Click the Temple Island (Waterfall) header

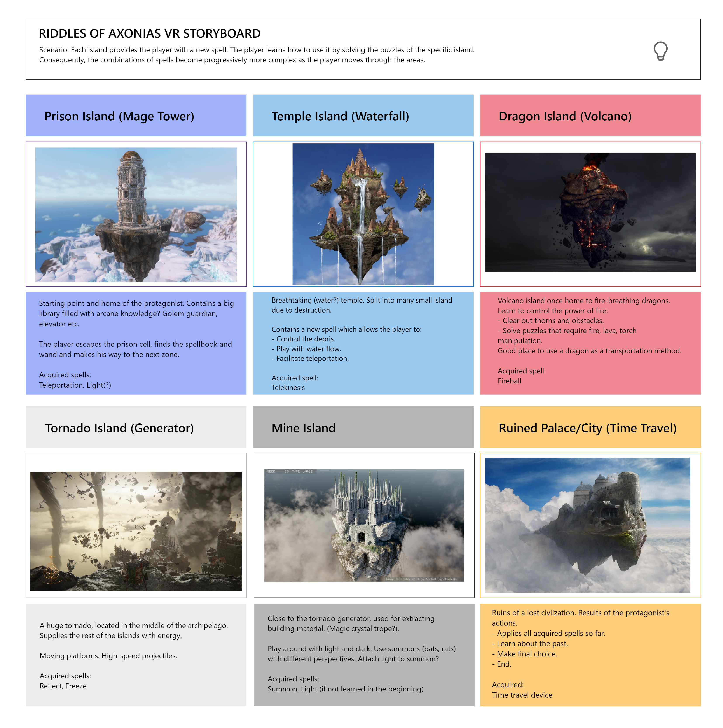click(x=340, y=116)
